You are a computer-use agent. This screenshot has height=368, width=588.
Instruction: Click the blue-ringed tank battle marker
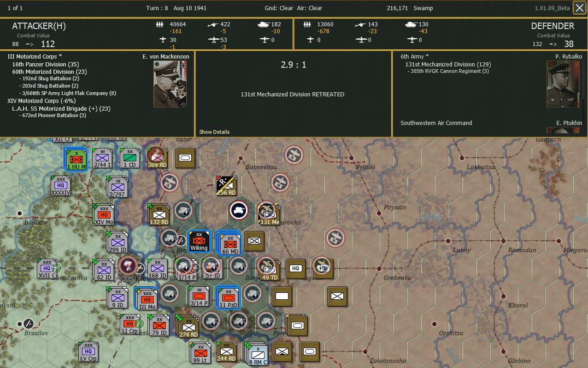[x=239, y=210]
